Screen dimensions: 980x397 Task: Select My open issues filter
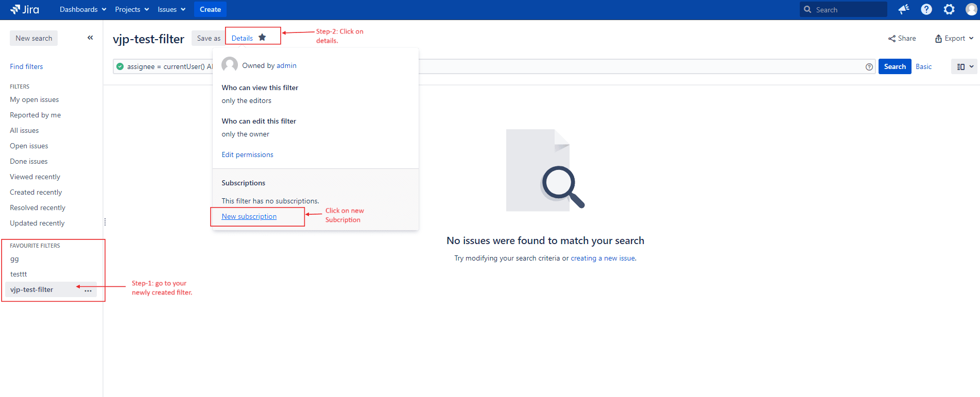point(34,99)
